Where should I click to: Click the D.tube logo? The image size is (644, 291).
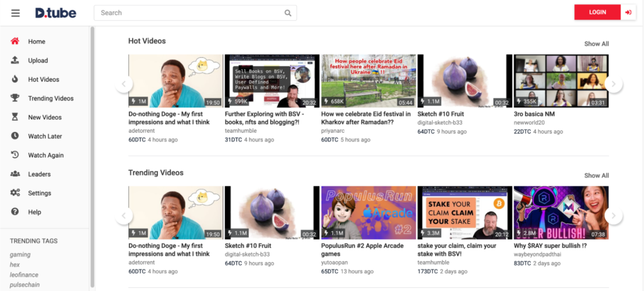pos(56,13)
